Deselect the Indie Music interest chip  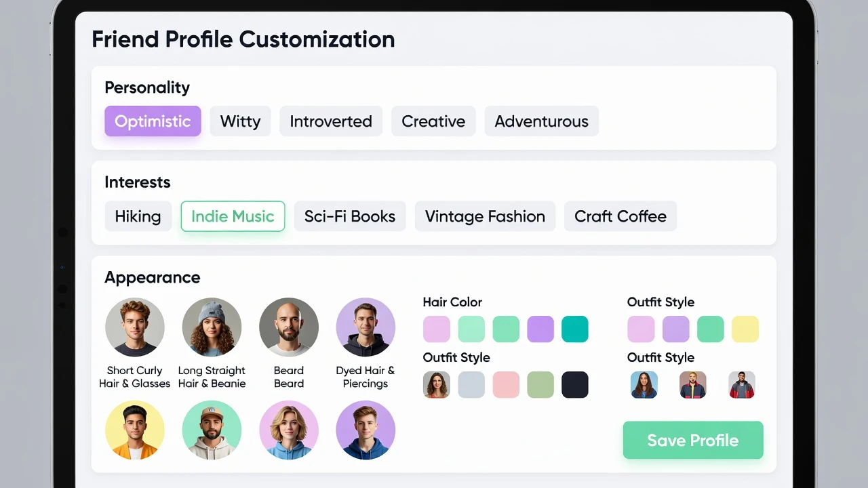coord(233,216)
